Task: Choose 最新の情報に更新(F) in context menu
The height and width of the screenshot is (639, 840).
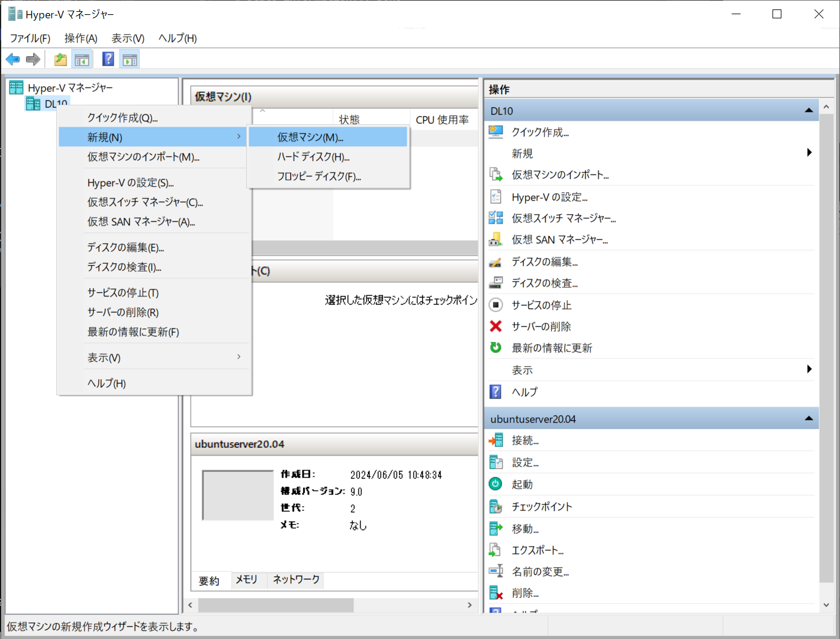Action: 154,332
